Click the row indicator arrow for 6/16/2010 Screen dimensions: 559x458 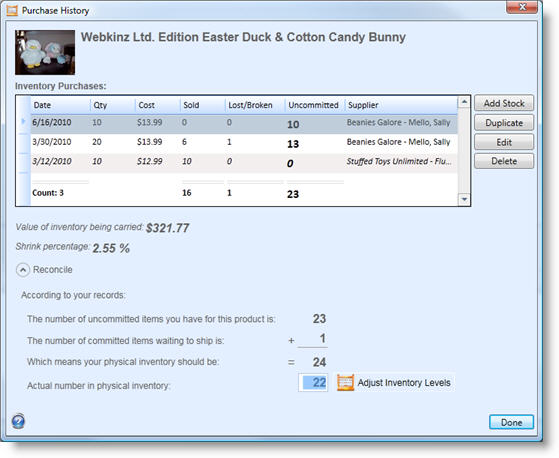coord(24,122)
